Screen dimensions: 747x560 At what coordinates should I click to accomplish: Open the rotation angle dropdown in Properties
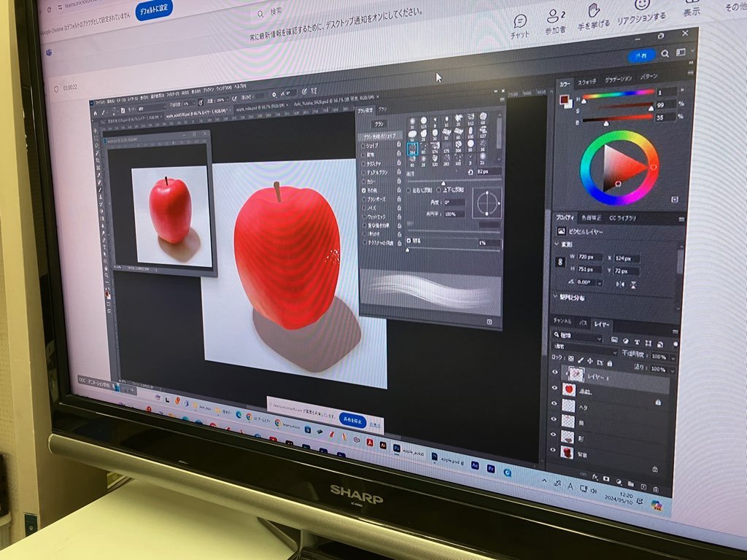(600, 283)
